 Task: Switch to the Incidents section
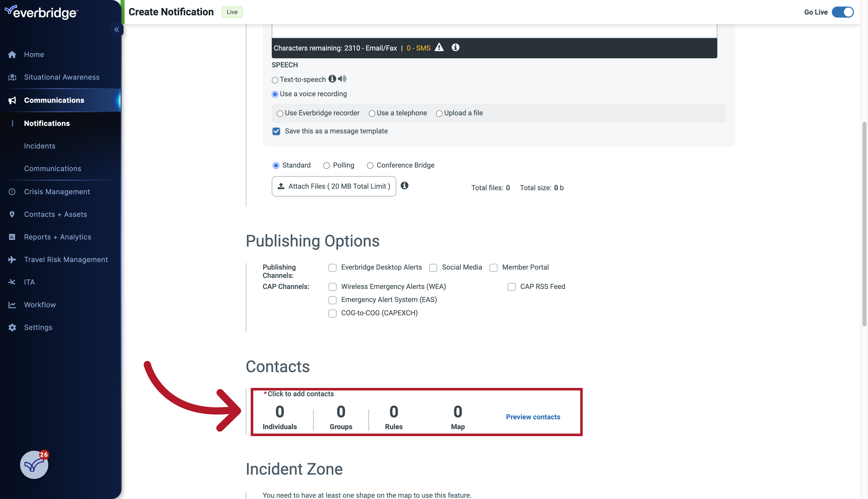tap(40, 146)
